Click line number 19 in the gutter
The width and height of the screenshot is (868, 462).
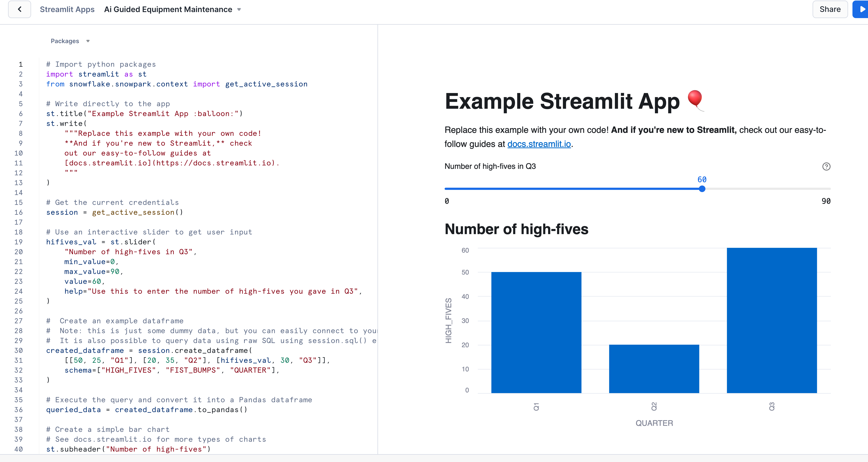(18, 242)
